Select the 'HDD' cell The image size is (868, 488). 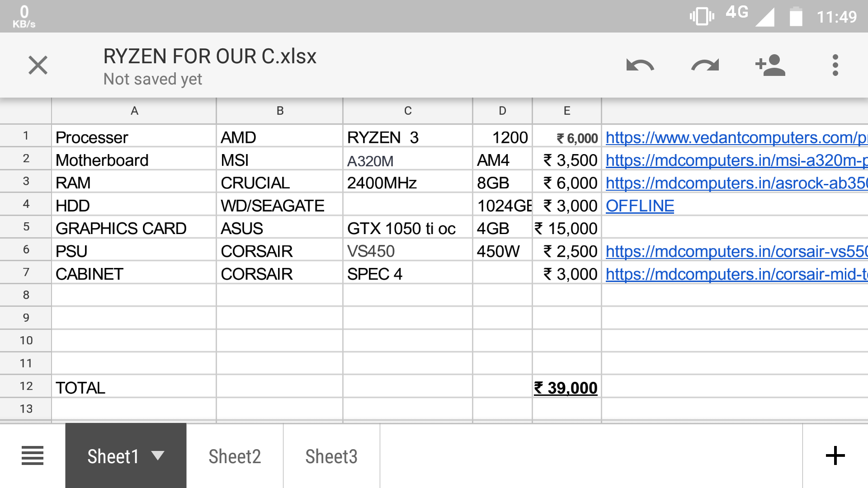pyautogui.click(x=134, y=204)
